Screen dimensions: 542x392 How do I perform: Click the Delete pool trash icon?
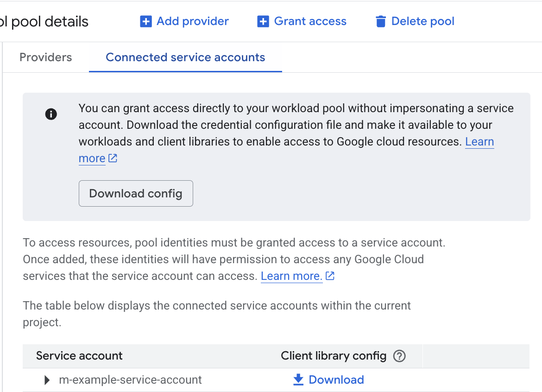pyautogui.click(x=380, y=21)
